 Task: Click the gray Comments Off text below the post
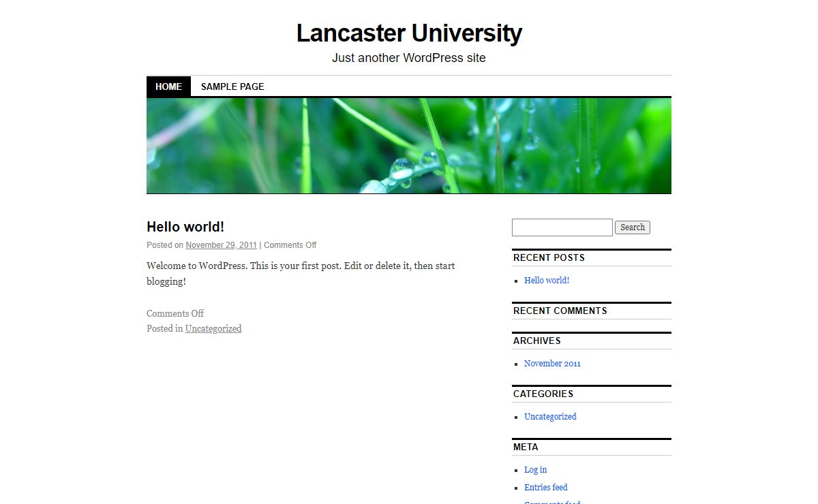175,313
